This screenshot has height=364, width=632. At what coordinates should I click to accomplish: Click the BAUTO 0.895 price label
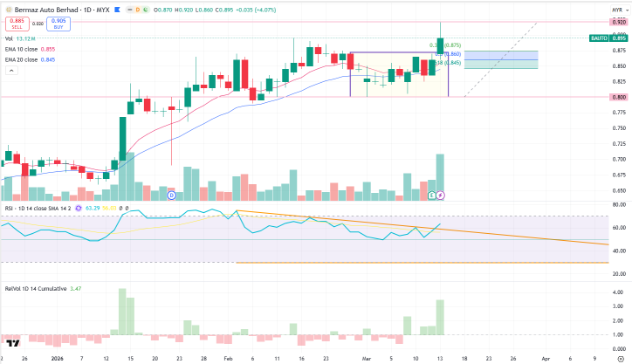pyautogui.click(x=608, y=38)
